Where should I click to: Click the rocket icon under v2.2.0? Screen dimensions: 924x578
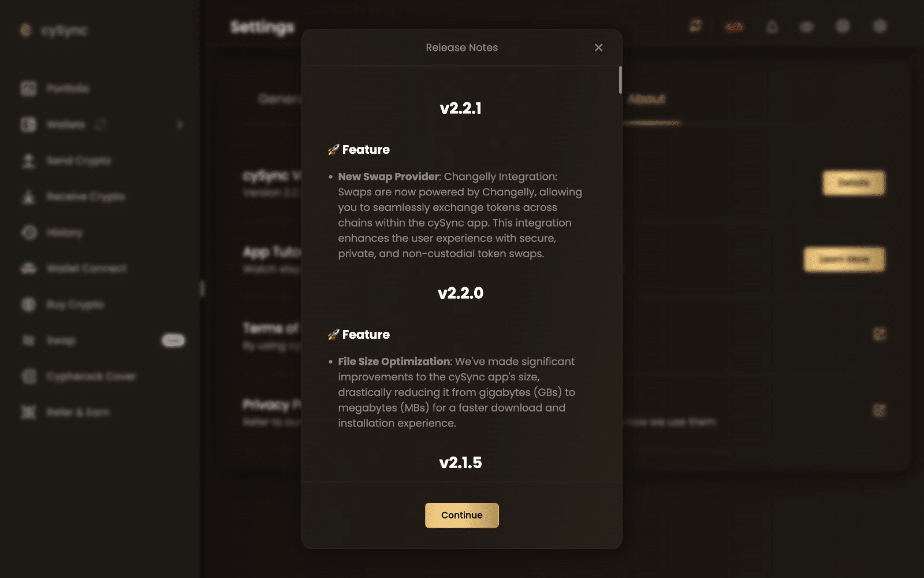(x=333, y=335)
